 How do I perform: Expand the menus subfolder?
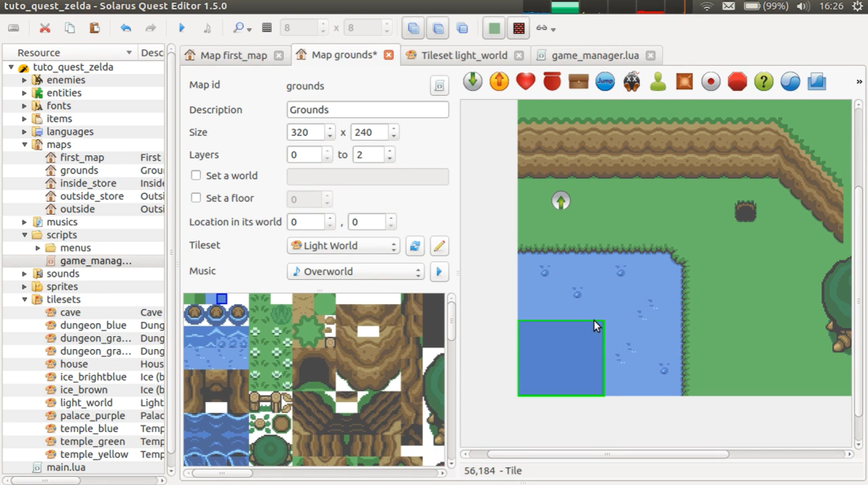click(x=38, y=248)
